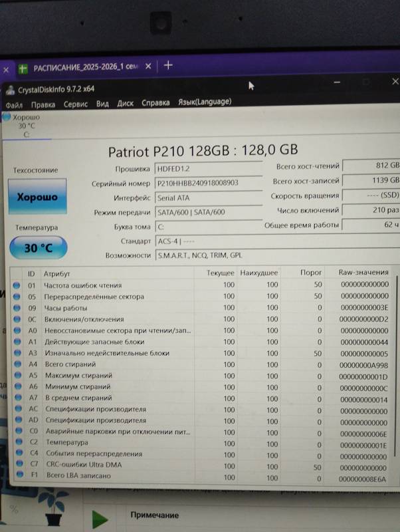Click the blue status circle for Часы работы
Screen dimensions: 400x532
tap(17, 308)
